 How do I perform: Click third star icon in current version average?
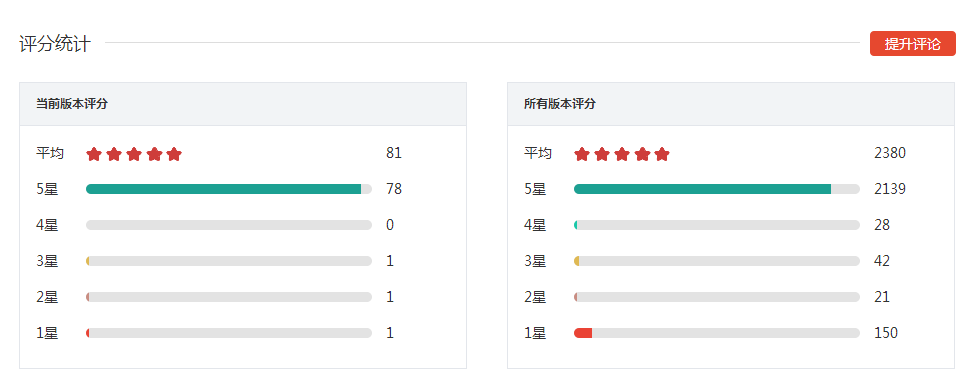pyautogui.click(x=134, y=154)
